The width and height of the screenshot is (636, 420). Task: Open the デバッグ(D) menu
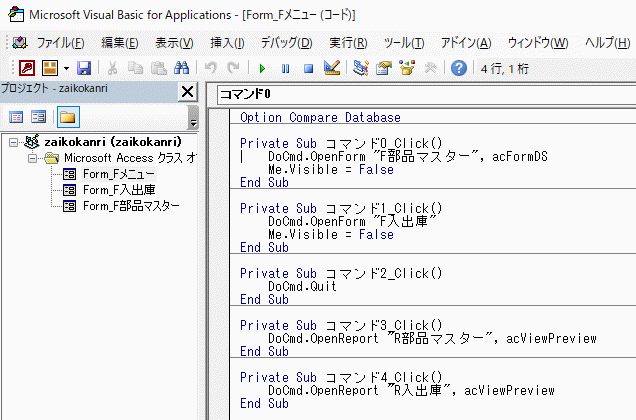coord(286,43)
